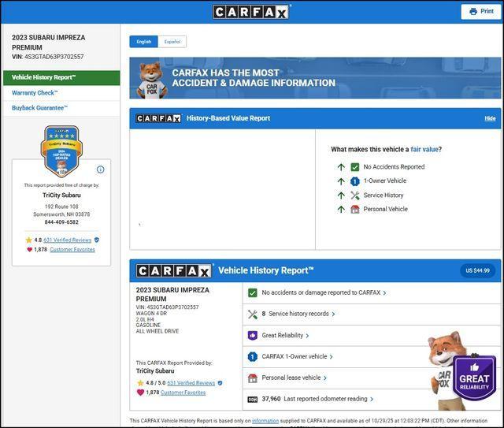Click the green No Accidents Reported checkmark
Viewport: 504px width, 428px height.
point(355,167)
